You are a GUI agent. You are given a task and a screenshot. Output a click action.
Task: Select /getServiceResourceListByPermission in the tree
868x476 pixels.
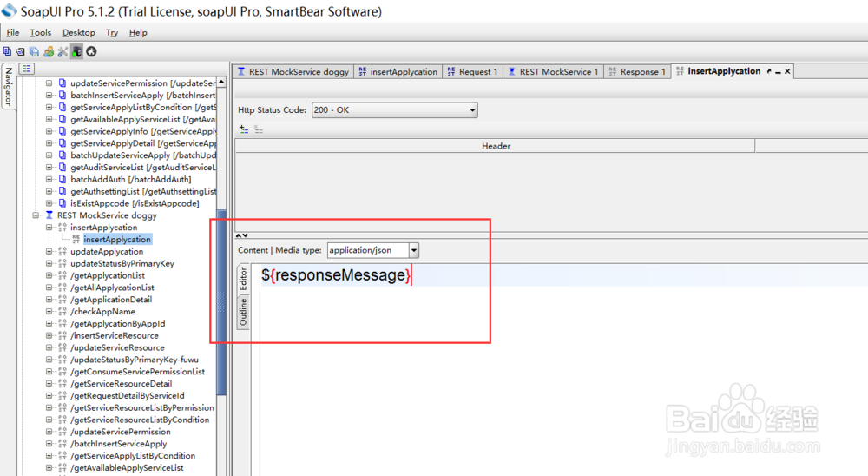tap(142, 407)
